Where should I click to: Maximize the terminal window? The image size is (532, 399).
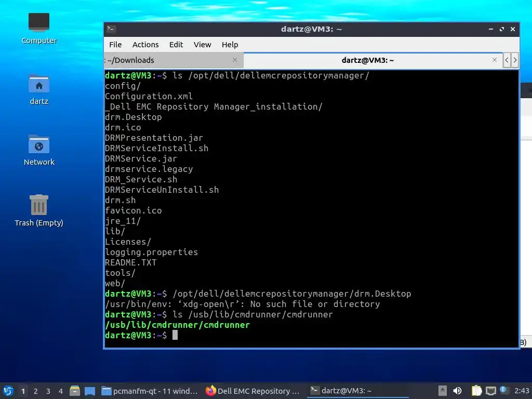click(x=502, y=29)
